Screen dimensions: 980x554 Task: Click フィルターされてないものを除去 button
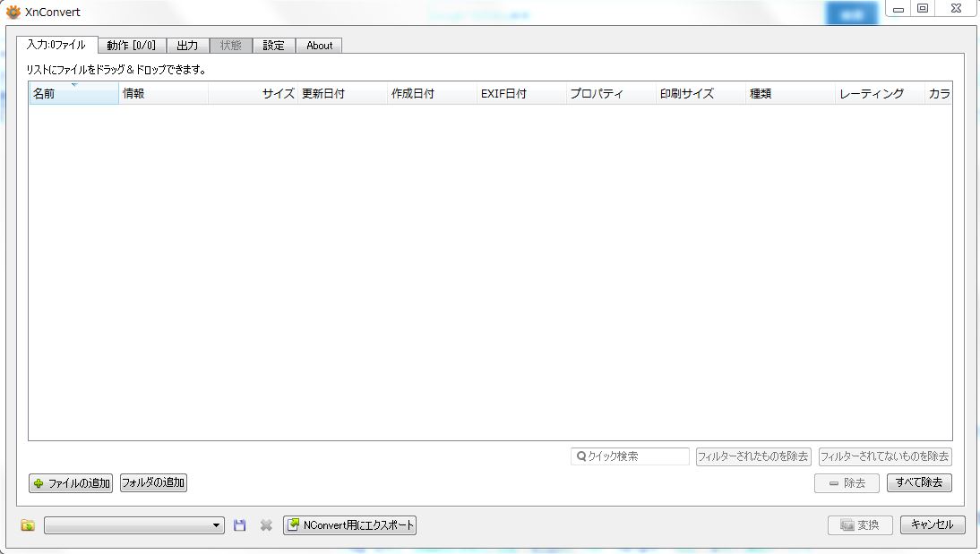tap(885, 456)
